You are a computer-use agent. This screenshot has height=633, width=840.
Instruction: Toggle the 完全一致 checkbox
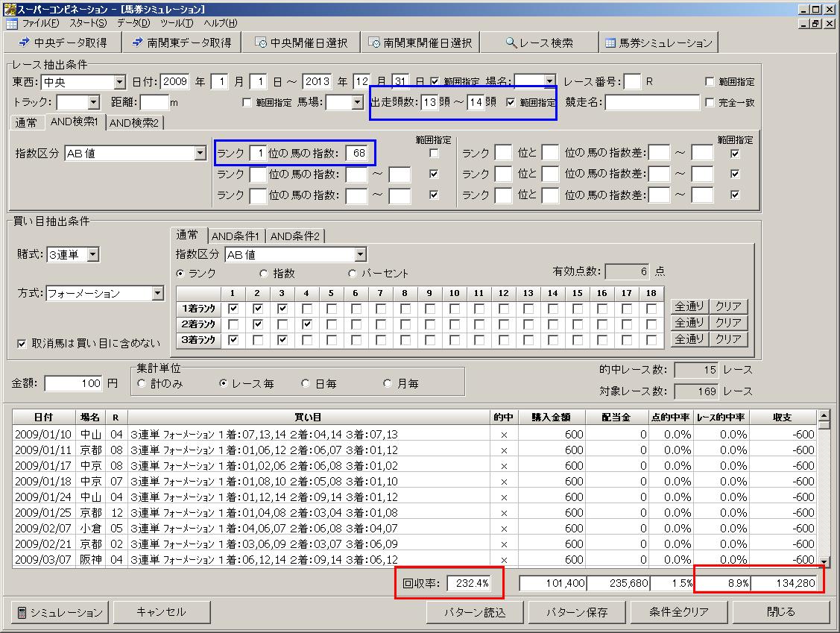pyautogui.click(x=710, y=102)
